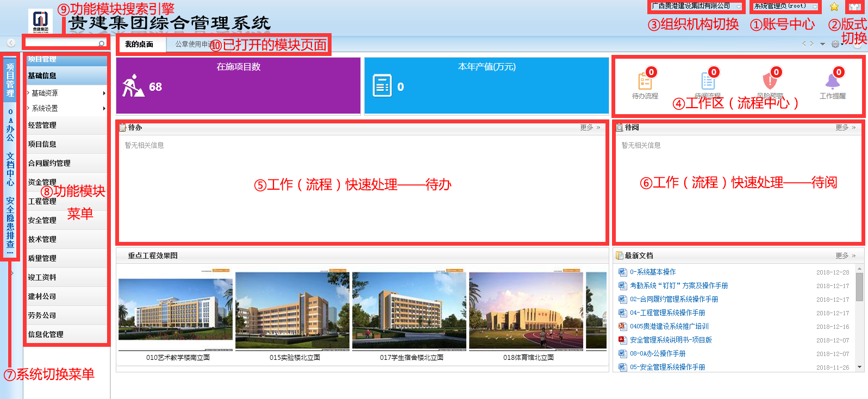Switch to the 我的桌面 tab
Image resolution: width=868 pixels, height=399 pixels.
pos(139,45)
